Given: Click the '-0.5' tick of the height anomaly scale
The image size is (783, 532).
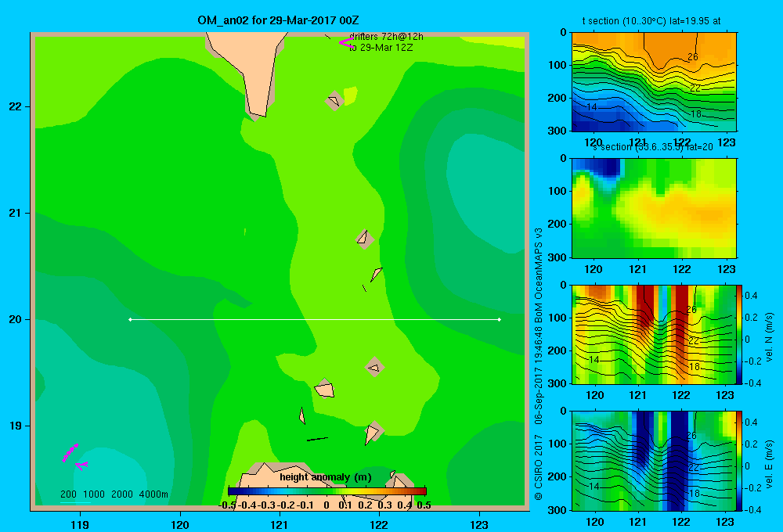Looking at the screenshot, I should click(x=227, y=505).
